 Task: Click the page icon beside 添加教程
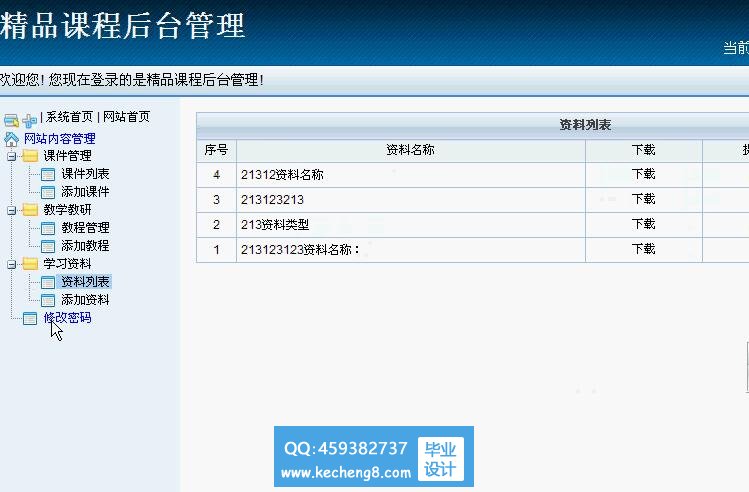pos(48,246)
